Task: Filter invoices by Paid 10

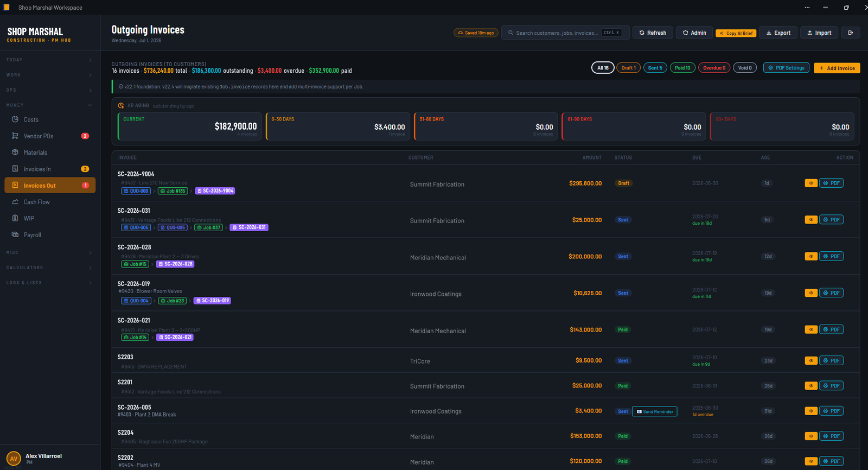Action: pos(682,68)
